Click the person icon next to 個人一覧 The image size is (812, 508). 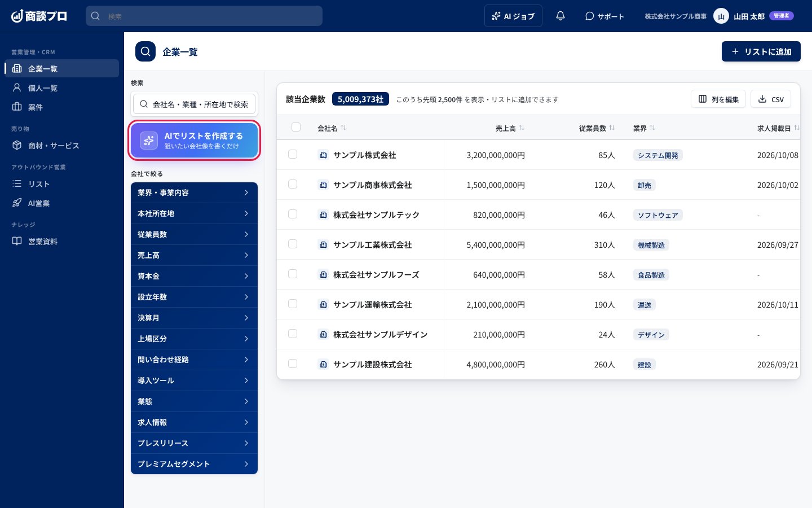coord(17,87)
